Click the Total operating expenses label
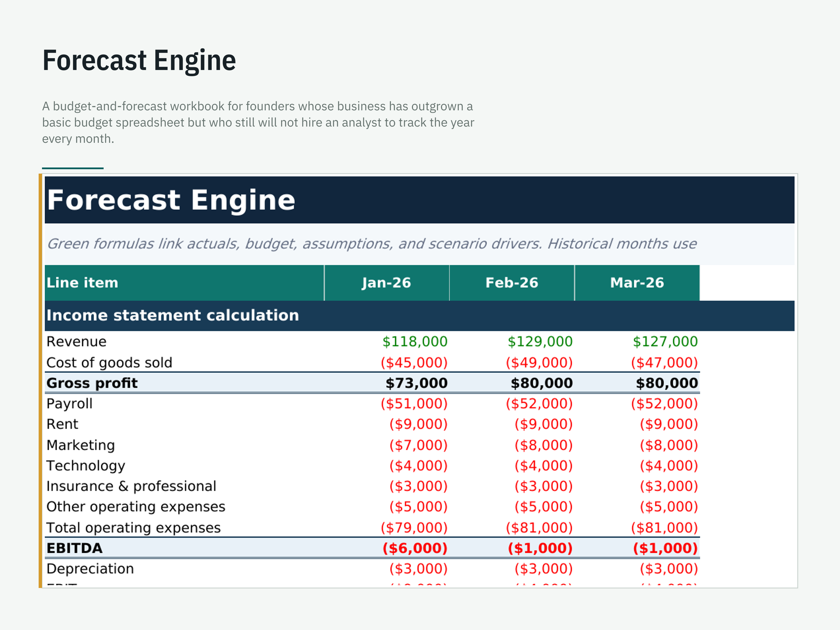 coord(134,528)
